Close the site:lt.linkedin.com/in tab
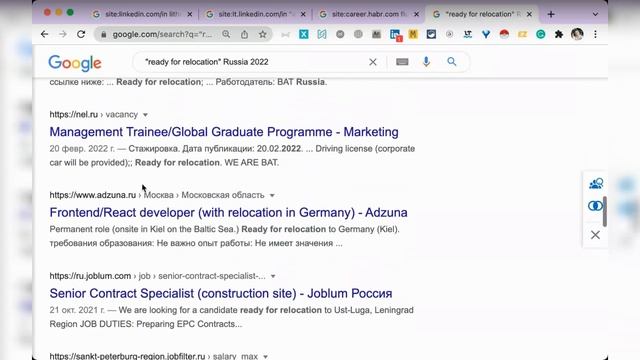 (303, 14)
